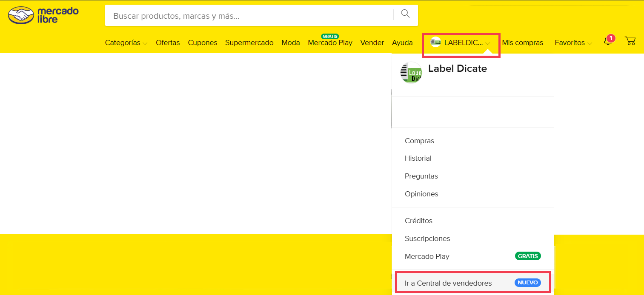The height and width of the screenshot is (295, 644).
Task: Select Compras in account menu
Action: (419, 141)
